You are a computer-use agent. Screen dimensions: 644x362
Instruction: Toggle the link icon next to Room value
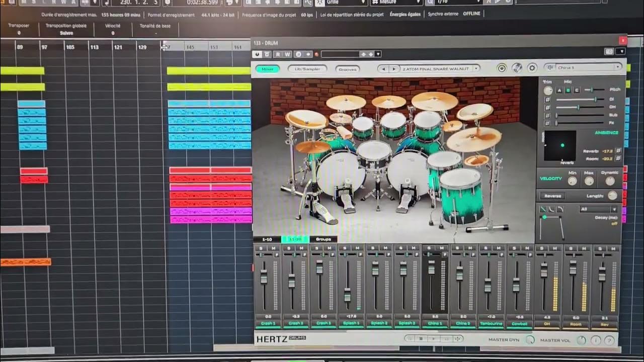tap(618, 159)
